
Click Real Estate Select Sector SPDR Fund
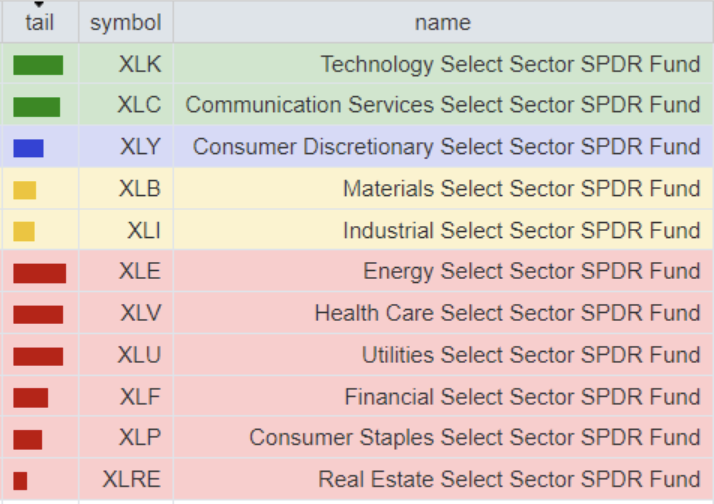(x=509, y=480)
